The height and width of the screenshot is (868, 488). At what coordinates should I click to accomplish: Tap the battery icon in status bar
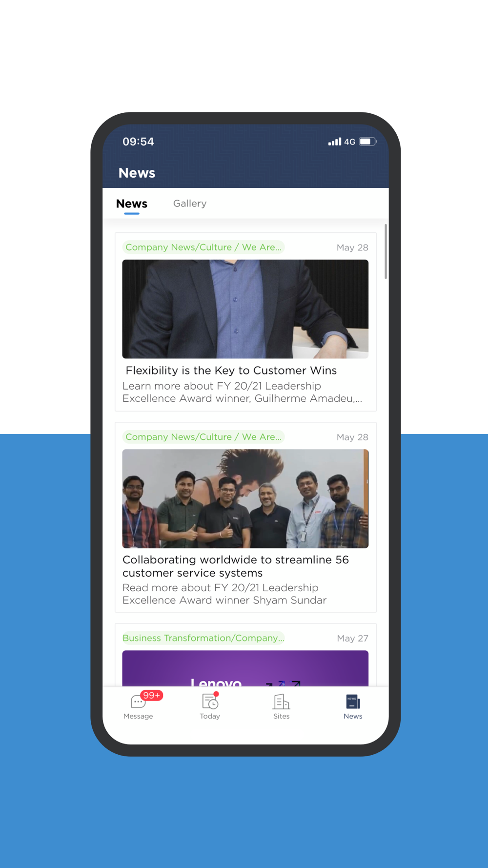coord(368,142)
